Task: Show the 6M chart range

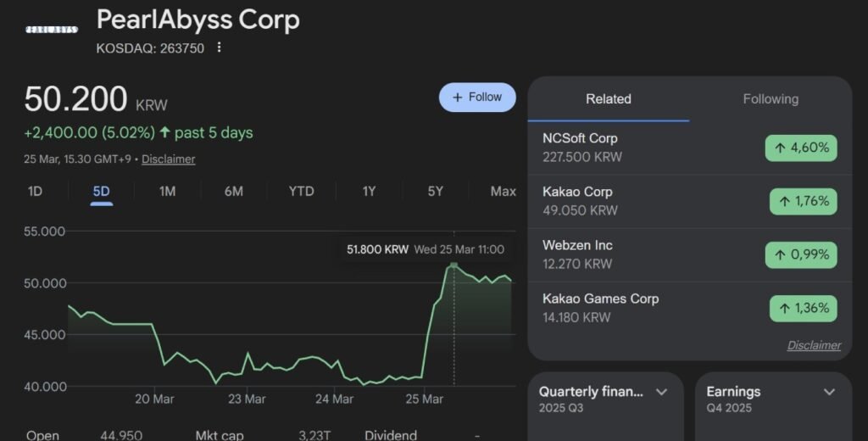Action: tap(234, 192)
